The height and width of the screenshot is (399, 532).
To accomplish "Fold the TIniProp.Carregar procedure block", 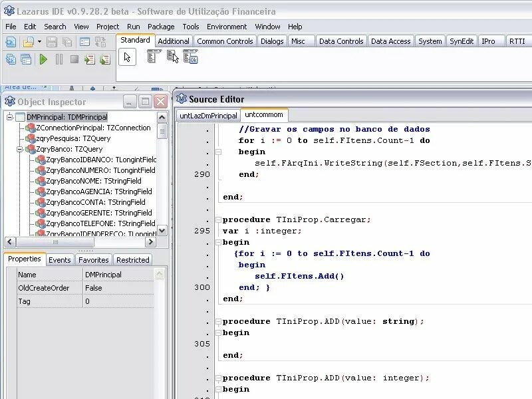I will click(x=219, y=220).
